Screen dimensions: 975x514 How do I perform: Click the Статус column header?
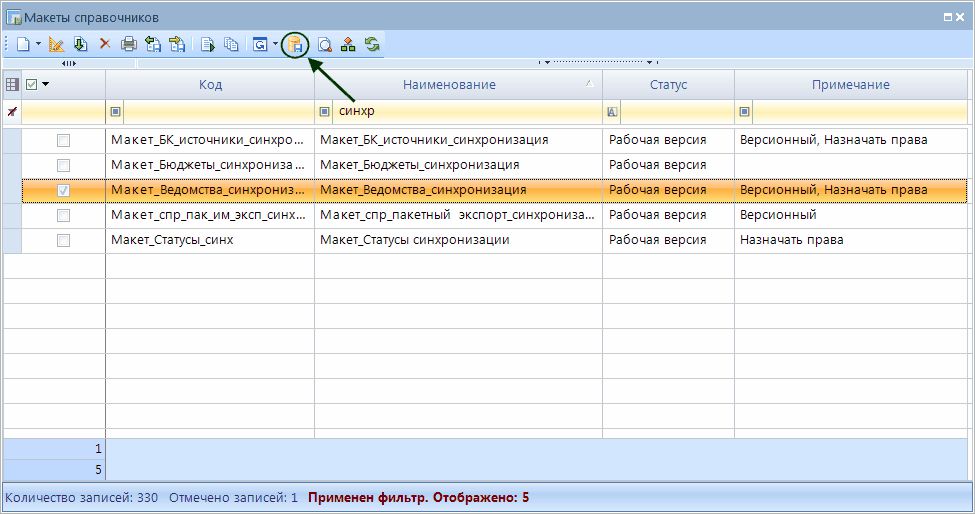[668, 85]
